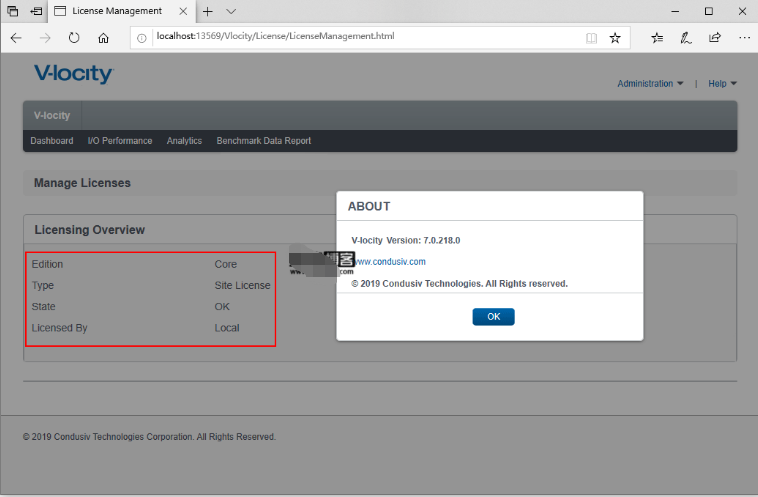758x497 pixels.
Task: Refresh the License Management page
Action: click(74, 38)
